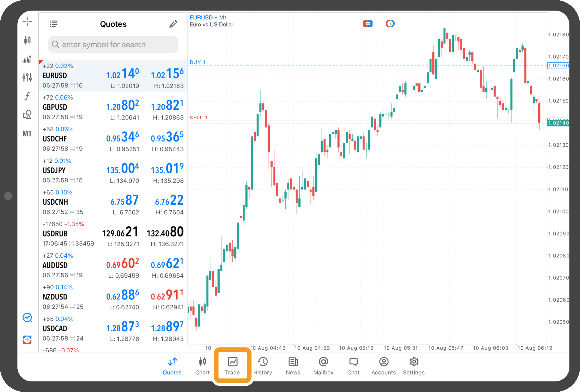The width and height of the screenshot is (580, 392).
Task: Click the pencil edit quotes icon
Action: point(173,24)
